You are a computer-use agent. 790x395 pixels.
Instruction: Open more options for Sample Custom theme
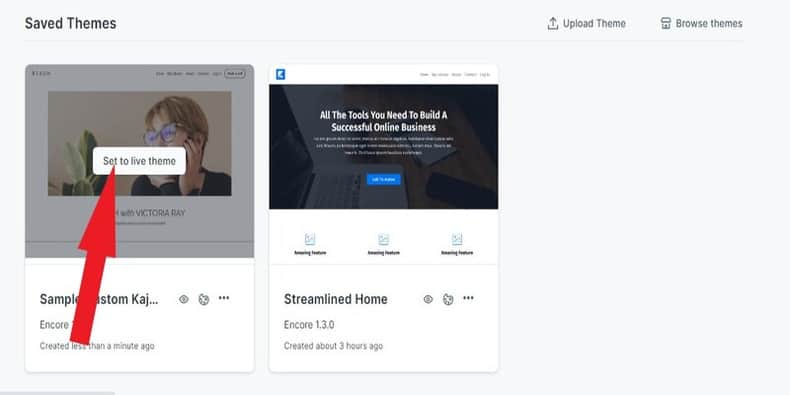click(224, 298)
